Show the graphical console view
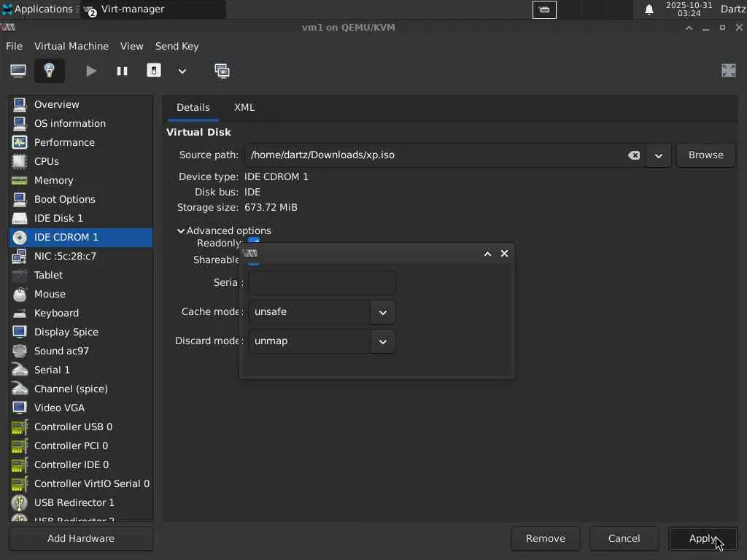Image resolution: width=747 pixels, height=560 pixels. (x=18, y=71)
